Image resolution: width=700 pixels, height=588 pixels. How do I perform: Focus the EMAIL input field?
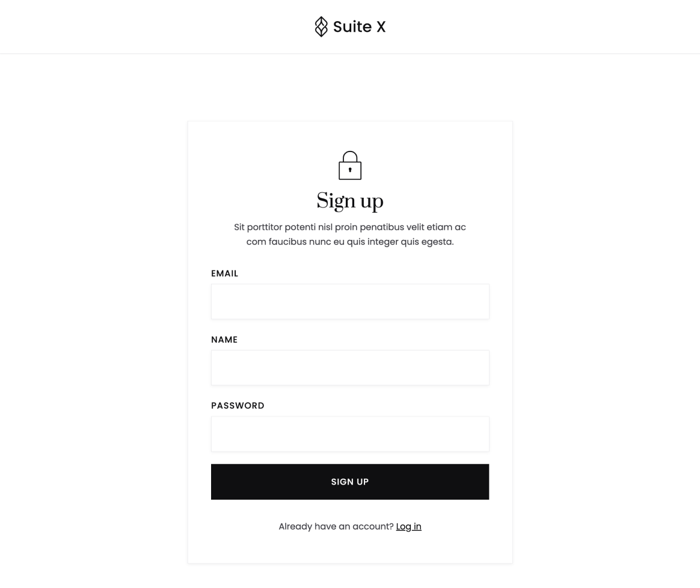pos(349,301)
